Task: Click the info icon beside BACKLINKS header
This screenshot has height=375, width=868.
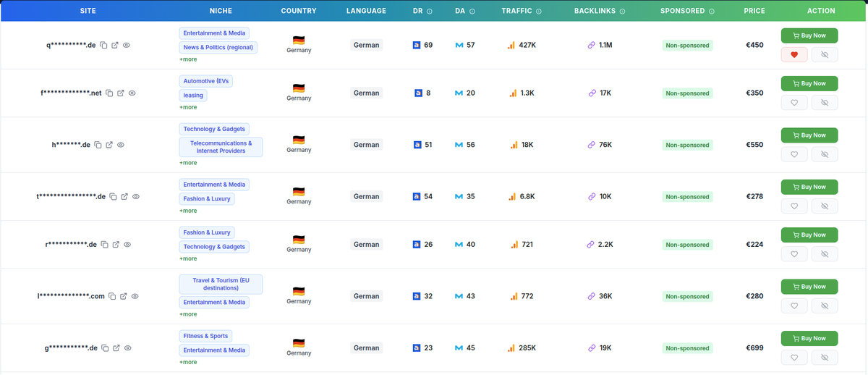Action: pos(622,12)
